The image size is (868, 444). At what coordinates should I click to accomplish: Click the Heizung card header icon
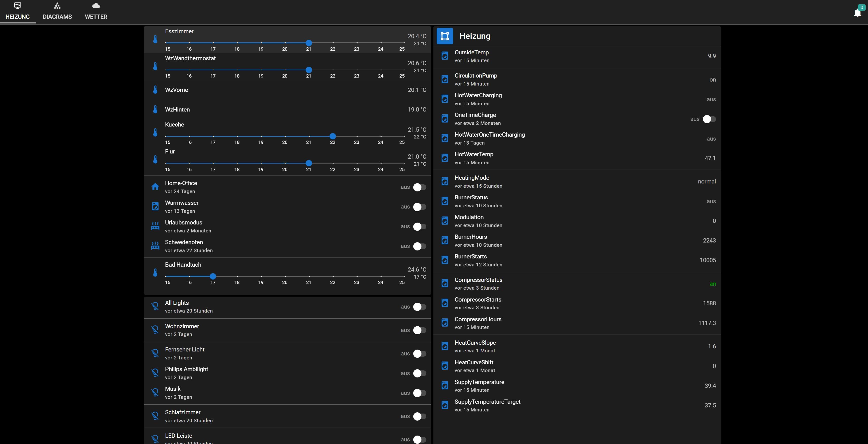coord(444,36)
